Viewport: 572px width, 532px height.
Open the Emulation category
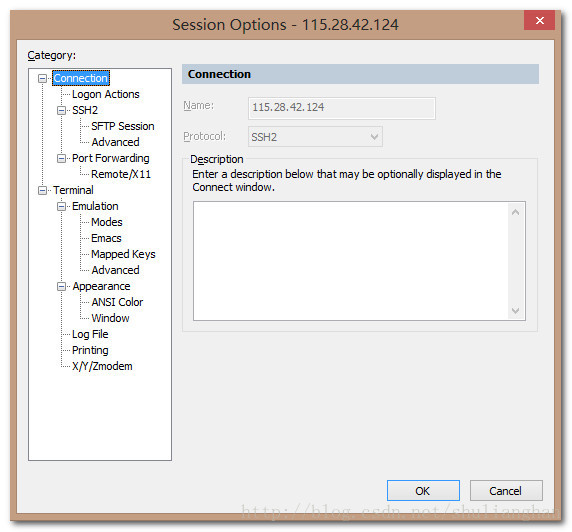pos(95,206)
